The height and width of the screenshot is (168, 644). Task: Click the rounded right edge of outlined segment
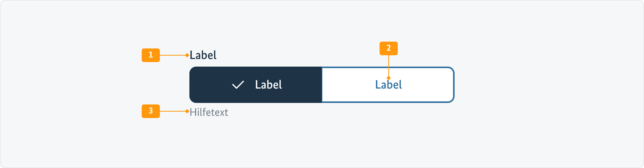coord(453,85)
